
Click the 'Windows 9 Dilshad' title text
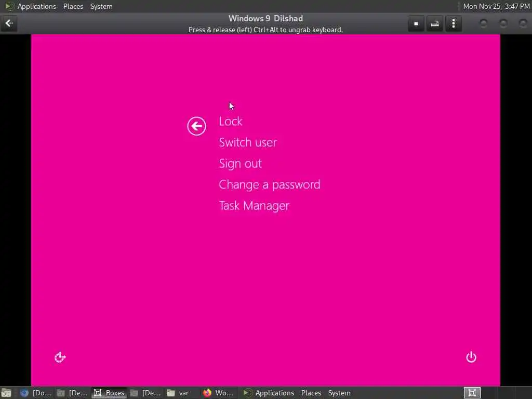(x=265, y=18)
